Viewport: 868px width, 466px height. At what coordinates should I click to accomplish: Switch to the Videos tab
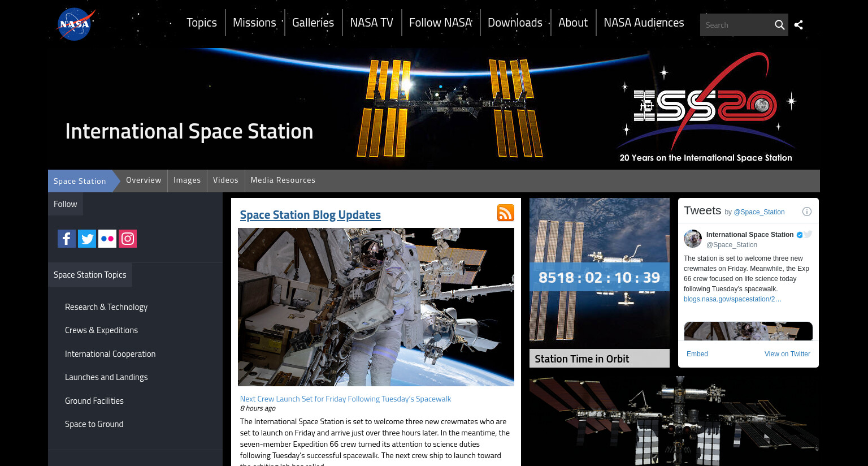pos(225,180)
